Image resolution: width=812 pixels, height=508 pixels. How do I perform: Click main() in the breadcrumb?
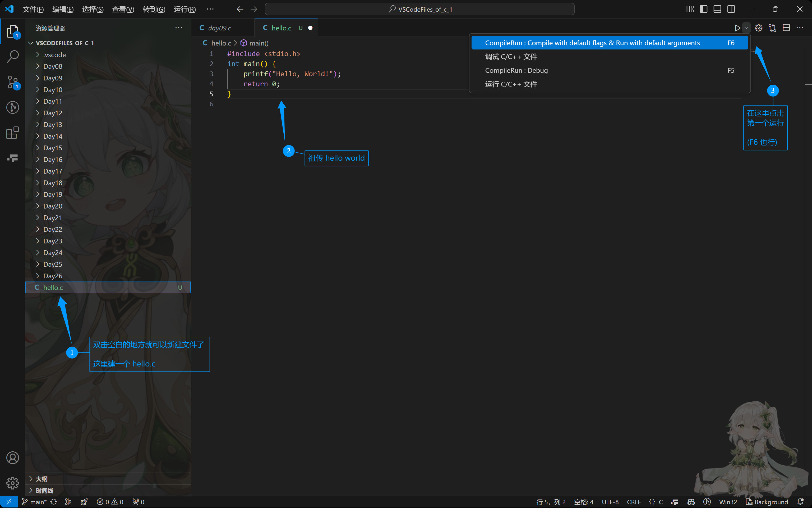pyautogui.click(x=255, y=43)
